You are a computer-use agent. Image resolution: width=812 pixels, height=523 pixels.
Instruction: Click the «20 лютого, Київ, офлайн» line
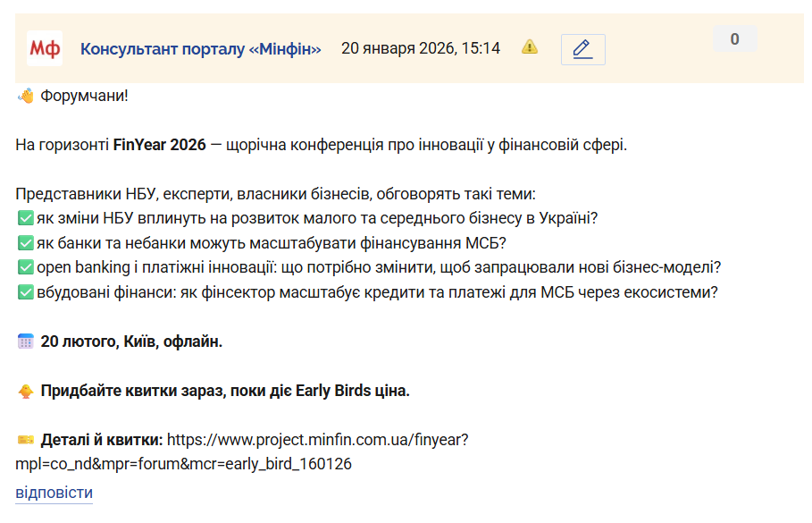131,342
